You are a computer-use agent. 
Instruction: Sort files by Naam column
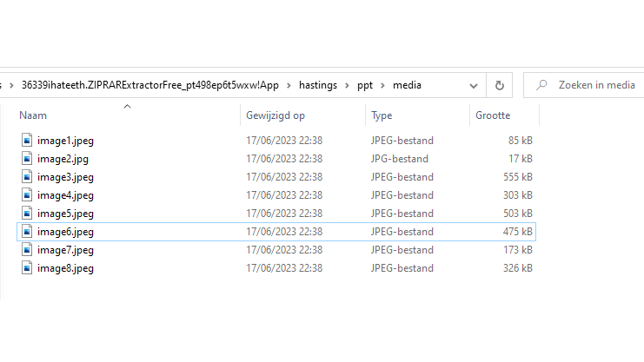[x=33, y=115]
